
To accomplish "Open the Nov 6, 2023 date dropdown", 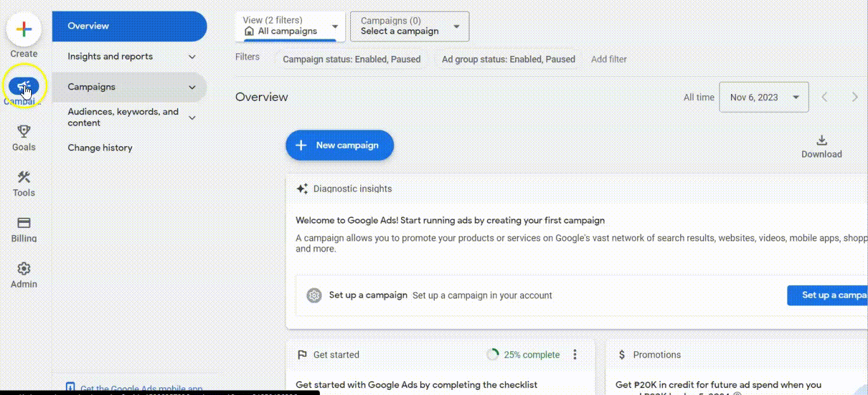I will pos(764,97).
